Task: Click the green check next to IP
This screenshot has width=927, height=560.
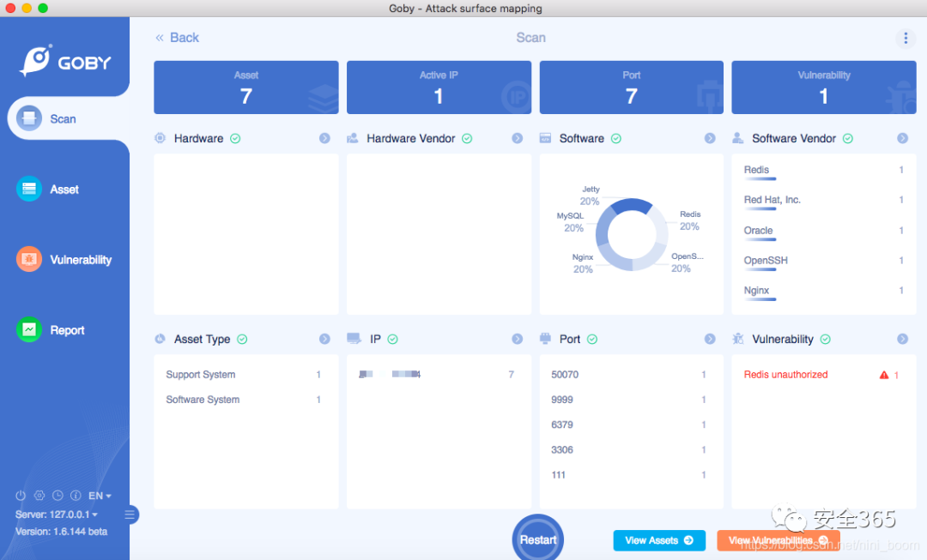Action: 392,339
